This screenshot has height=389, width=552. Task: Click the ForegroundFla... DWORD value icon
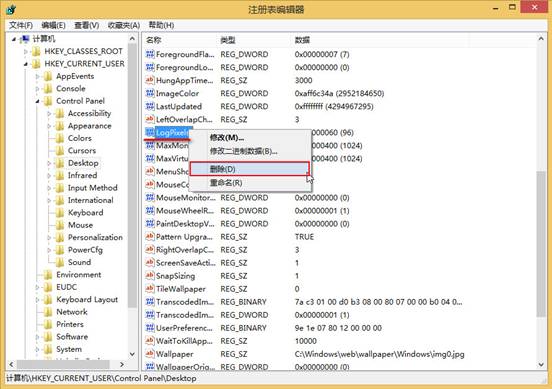pyautogui.click(x=150, y=54)
